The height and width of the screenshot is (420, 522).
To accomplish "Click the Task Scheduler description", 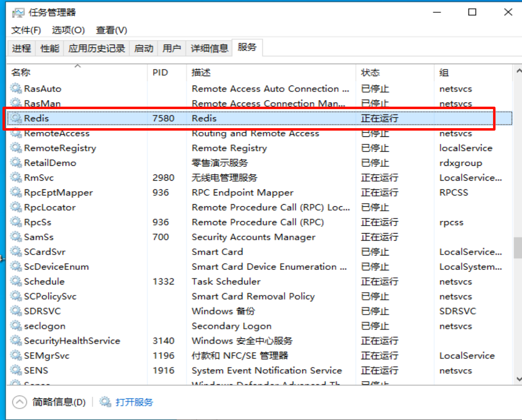I will [226, 282].
